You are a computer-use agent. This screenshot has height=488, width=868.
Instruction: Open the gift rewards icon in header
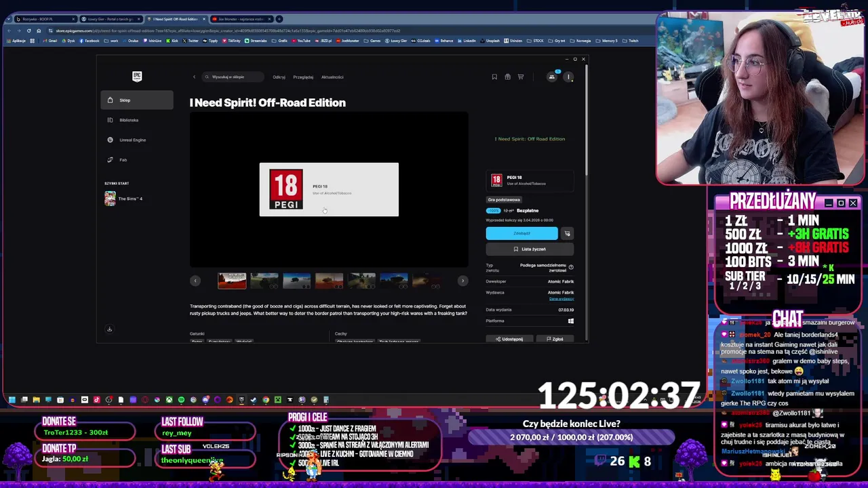click(507, 77)
